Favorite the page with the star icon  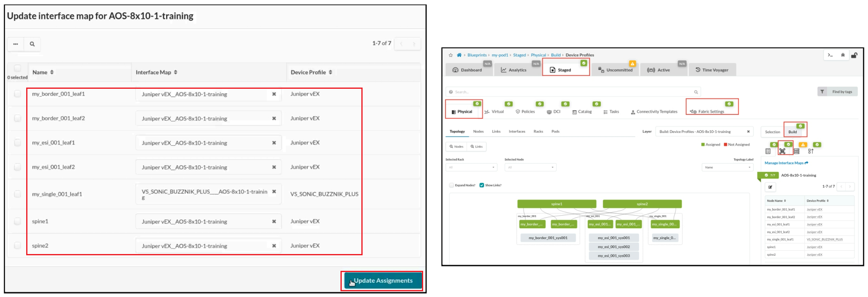point(451,55)
